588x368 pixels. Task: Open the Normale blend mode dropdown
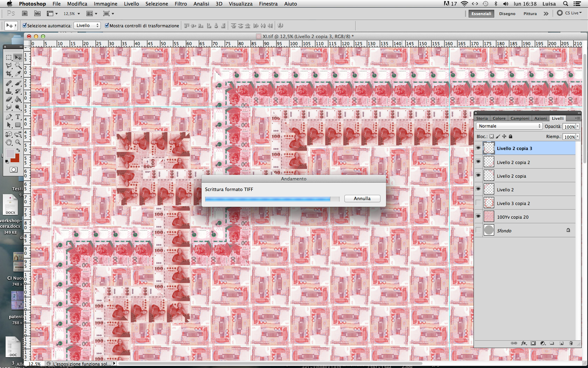pyautogui.click(x=509, y=126)
